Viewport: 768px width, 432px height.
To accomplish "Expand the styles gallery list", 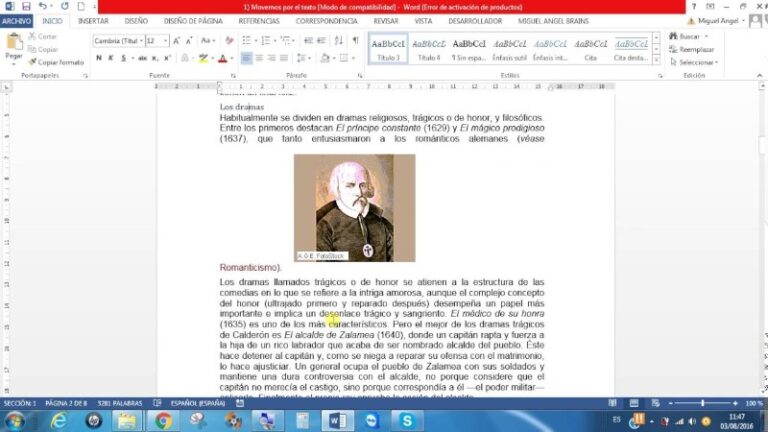I will coord(656,60).
